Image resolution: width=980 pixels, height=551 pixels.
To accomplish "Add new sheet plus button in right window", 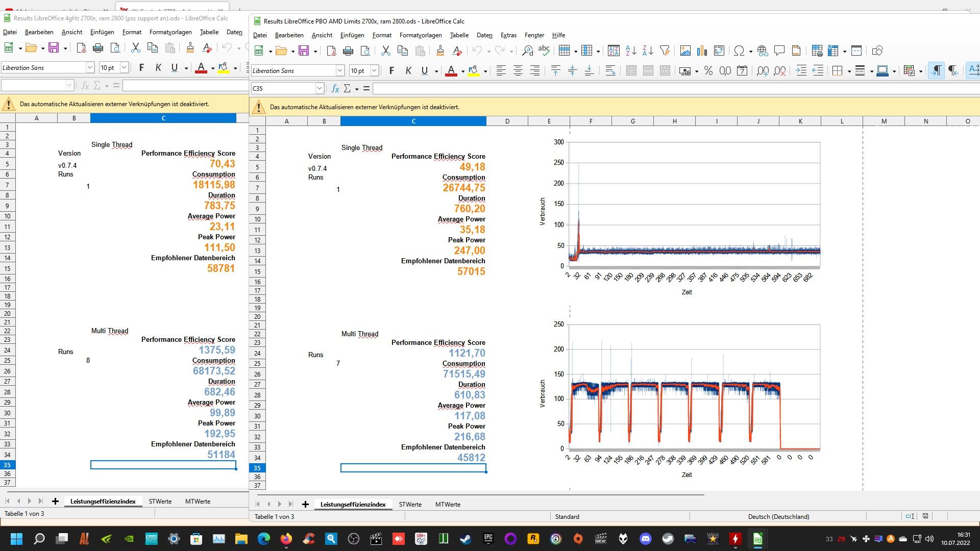I will coord(305,504).
